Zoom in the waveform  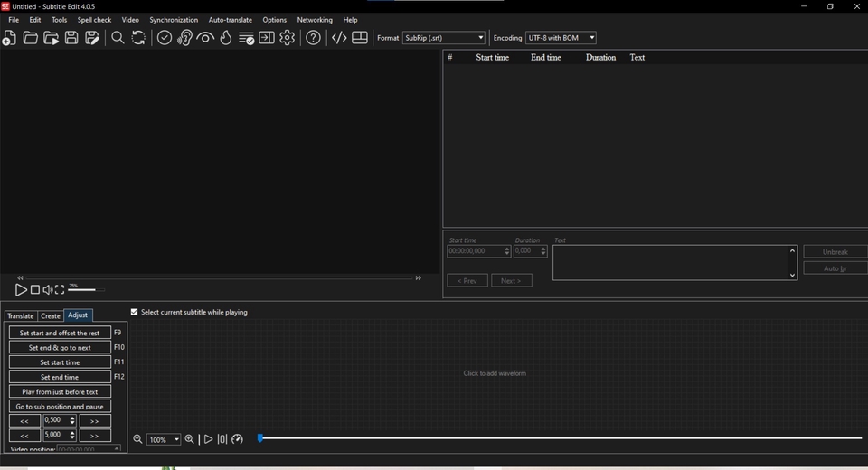click(189, 439)
